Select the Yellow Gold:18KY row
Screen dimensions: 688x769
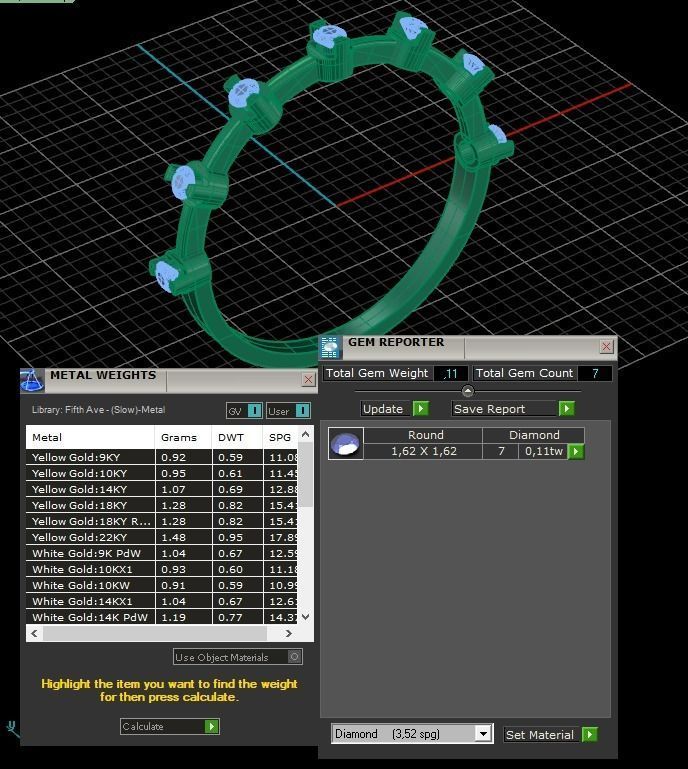click(161, 505)
